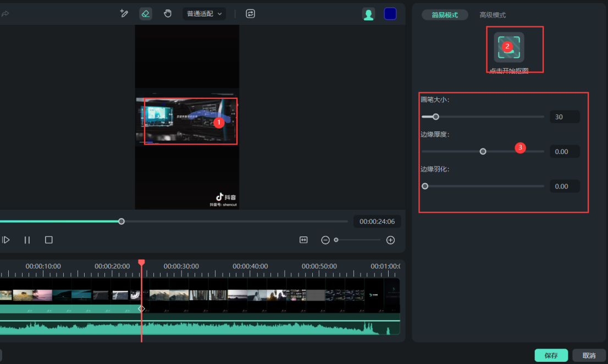Select the eraser tool
608x364 pixels.
[146, 14]
